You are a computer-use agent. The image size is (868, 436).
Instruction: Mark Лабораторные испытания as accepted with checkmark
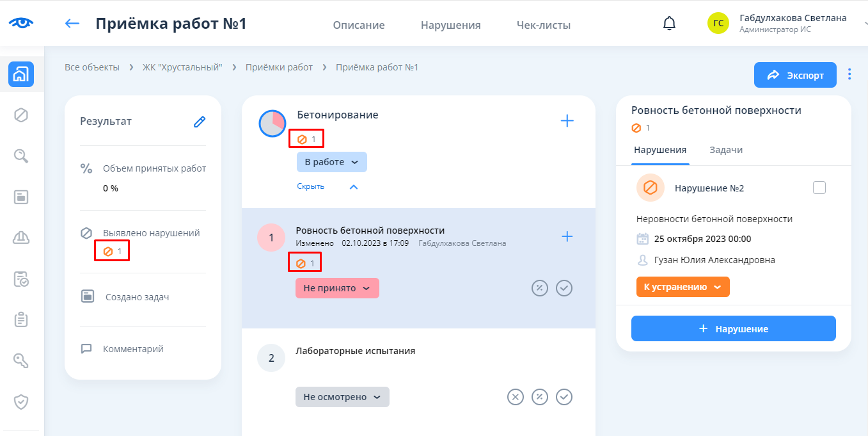point(564,397)
